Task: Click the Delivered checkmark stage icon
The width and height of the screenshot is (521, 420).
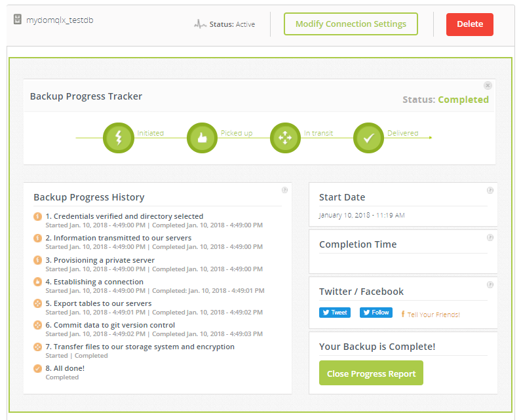Action: (368, 138)
